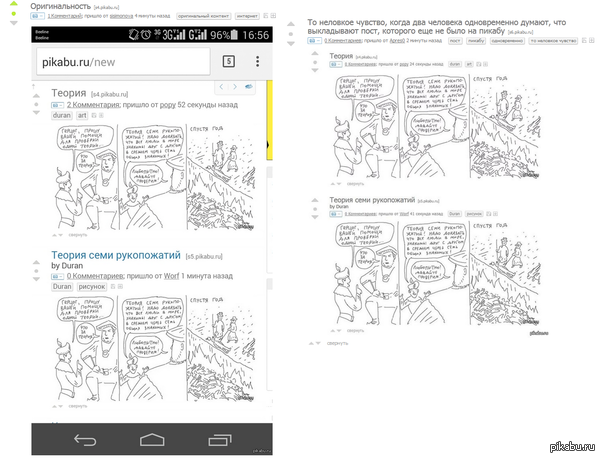Open the comic image of the 52 секунды назад post
This screenshot has width=600, height=458.
pos(155,177)
